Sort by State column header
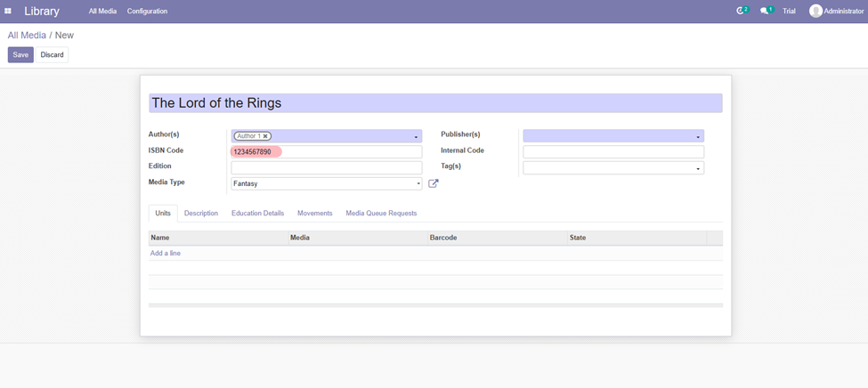868x388 pixels. [x=637, y=238]
